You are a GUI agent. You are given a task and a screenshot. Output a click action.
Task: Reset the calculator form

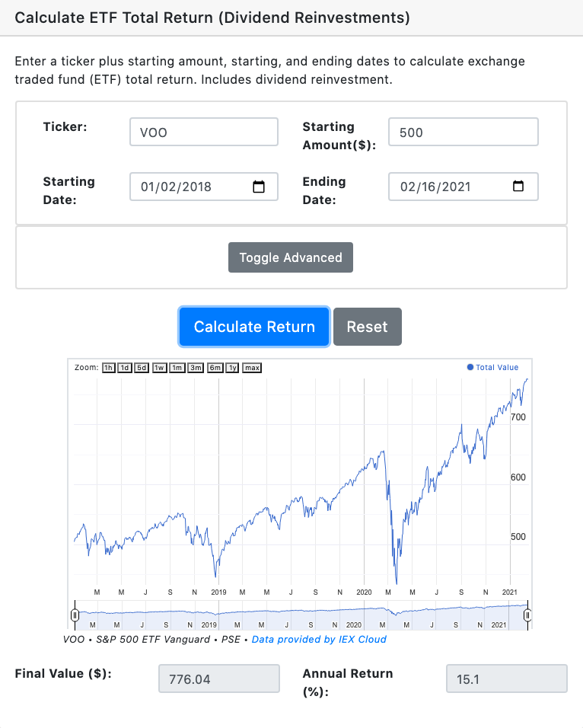(367, 327)
